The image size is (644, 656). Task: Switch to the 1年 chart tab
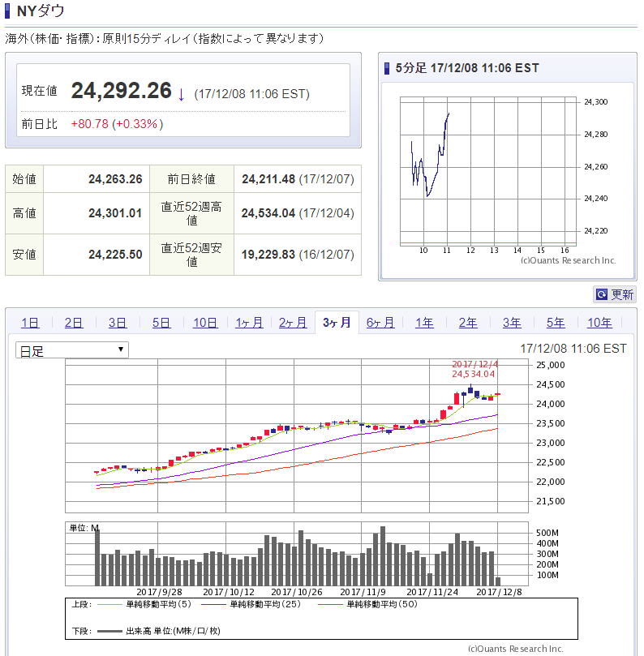[424, 323]
